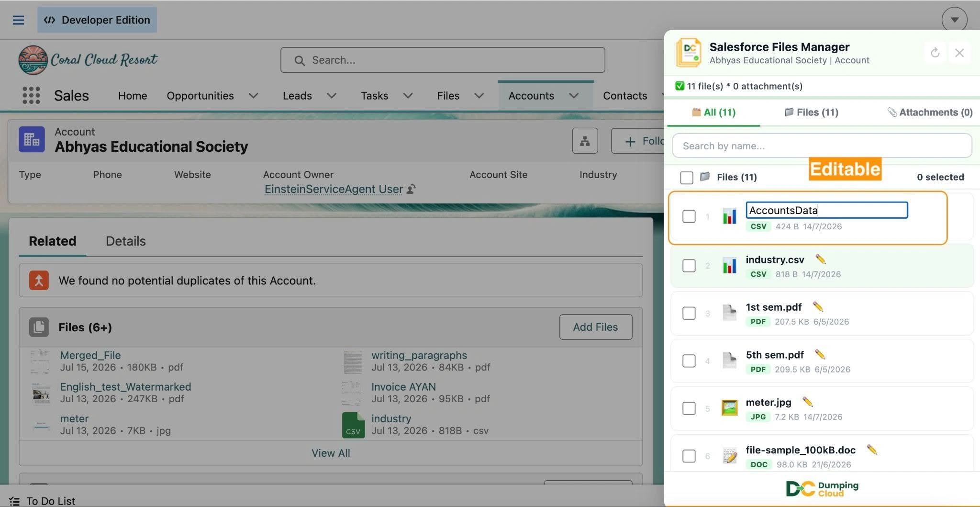Click the Salesforce Files Manager logo icon

coord(689,53)
